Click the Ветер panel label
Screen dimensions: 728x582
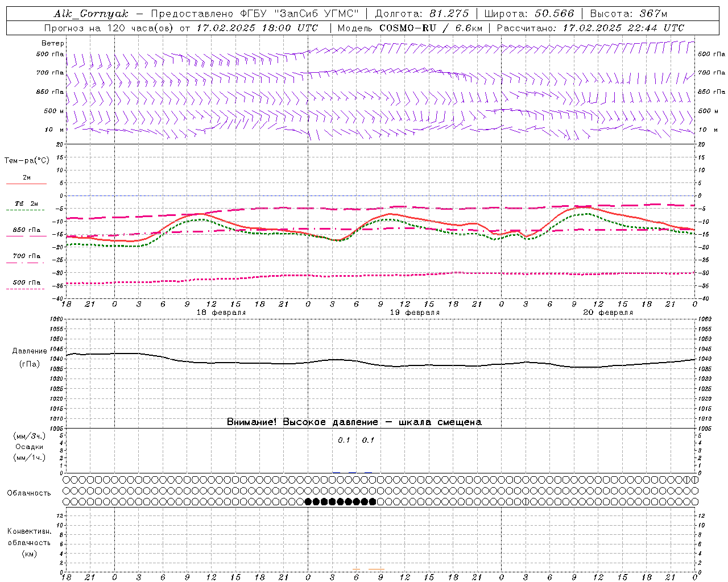coord(53,43)
